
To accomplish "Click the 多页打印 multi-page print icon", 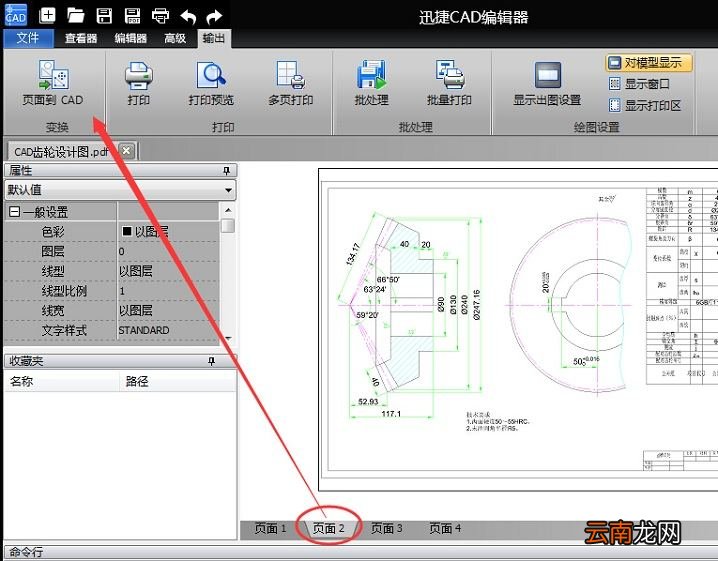I will click(x=291, y=83).
